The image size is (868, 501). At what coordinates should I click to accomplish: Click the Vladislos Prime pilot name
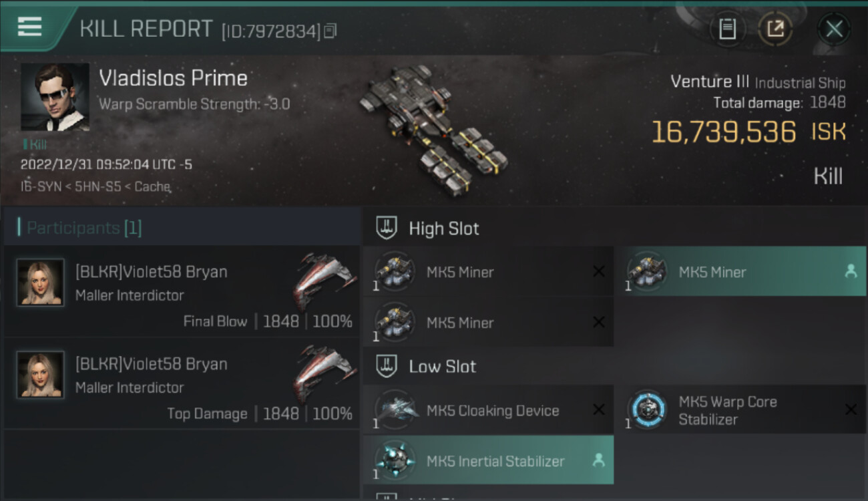point(174,78)
